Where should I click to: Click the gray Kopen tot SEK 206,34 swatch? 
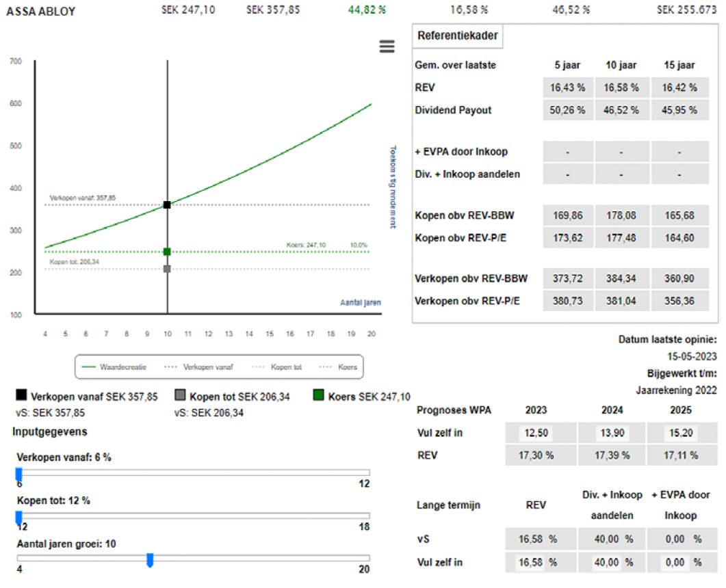[180, 395]
